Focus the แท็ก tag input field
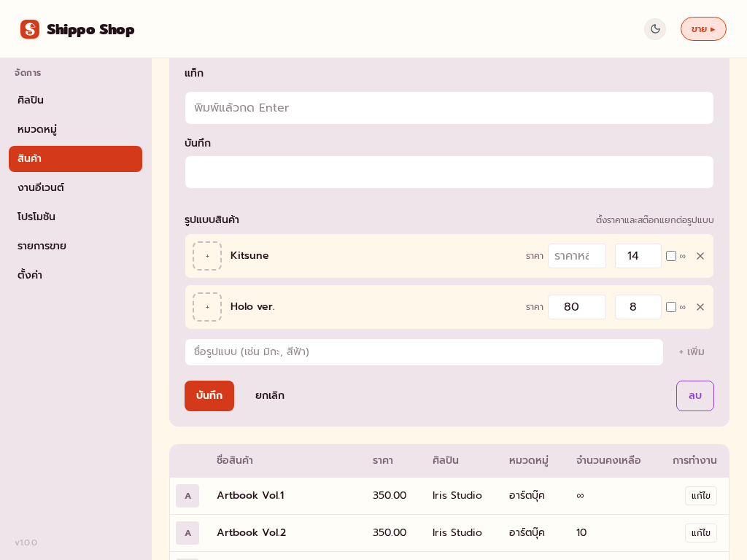 449,108
